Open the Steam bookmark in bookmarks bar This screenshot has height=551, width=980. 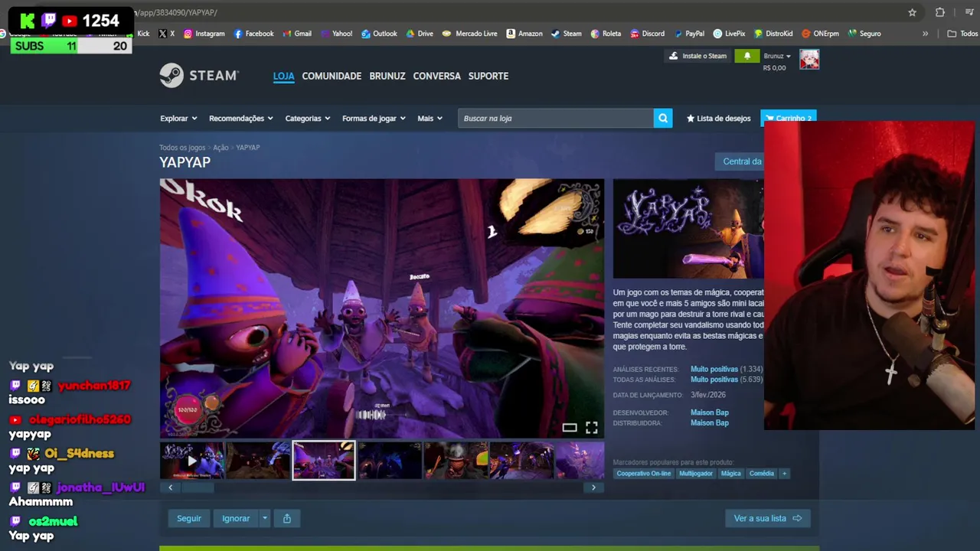click(x=566, y=34)
